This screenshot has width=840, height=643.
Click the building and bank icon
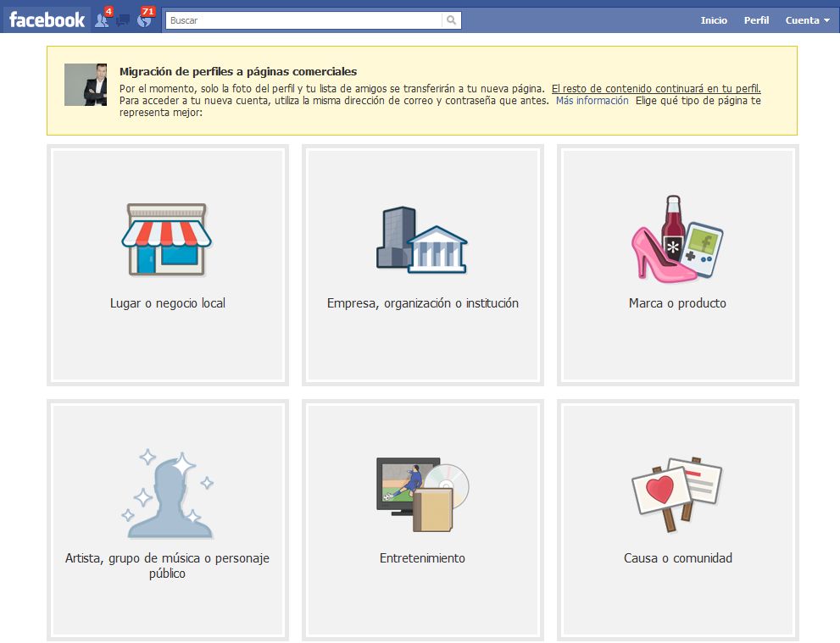(422, 240)
